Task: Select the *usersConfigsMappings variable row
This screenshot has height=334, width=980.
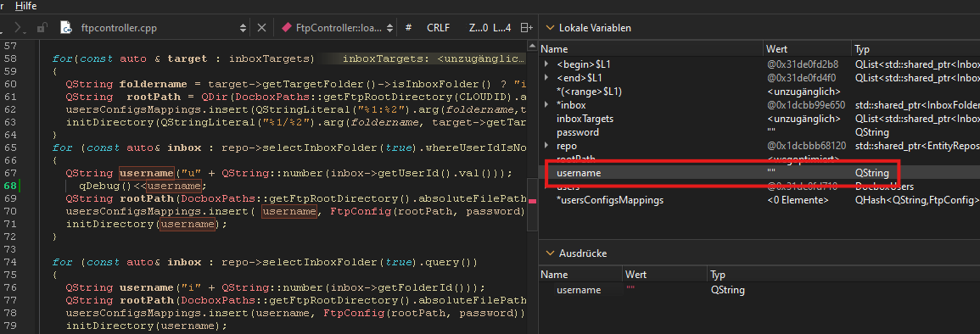Action: click(x=759, y=200)
